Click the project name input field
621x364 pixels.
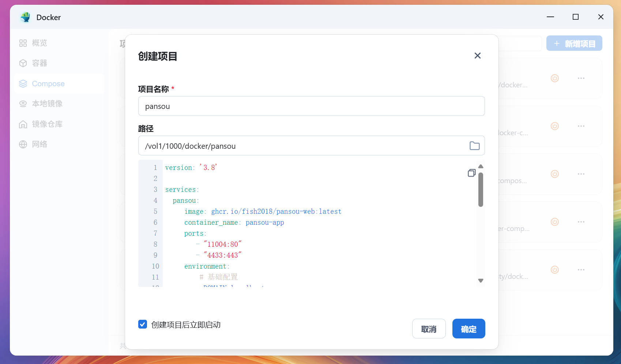coord(311,106)
